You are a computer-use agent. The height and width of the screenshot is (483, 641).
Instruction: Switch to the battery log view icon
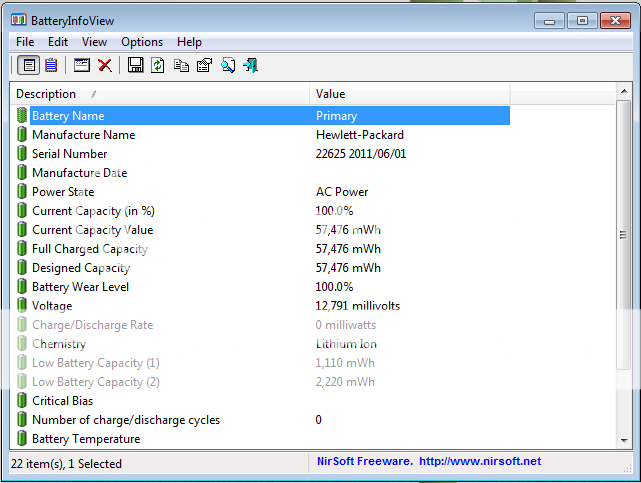[x=51, y=65]
